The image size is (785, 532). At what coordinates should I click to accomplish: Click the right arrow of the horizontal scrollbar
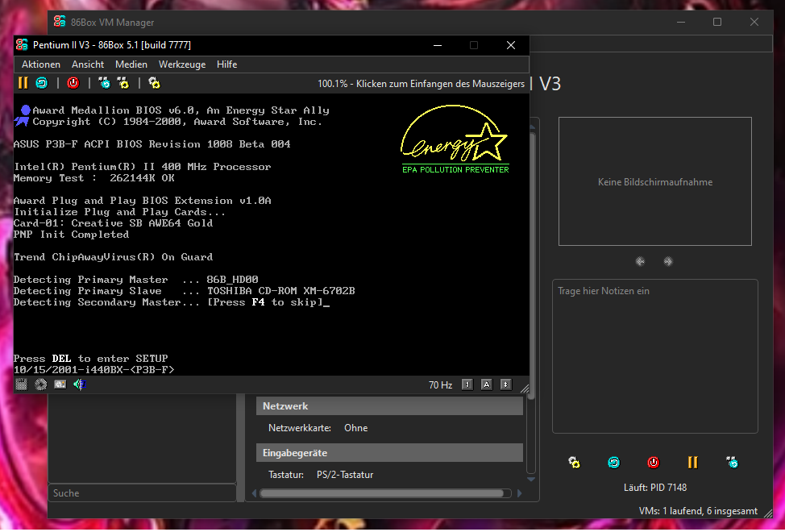pyautogui.click(x=519, y=493)
